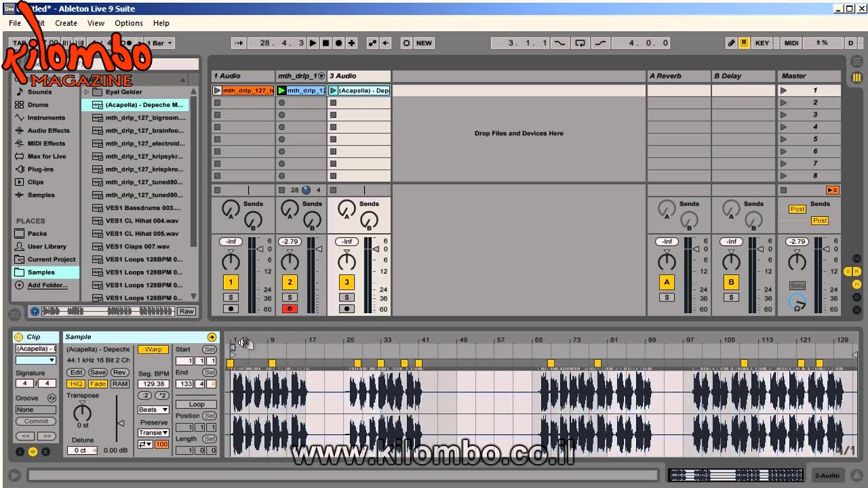Open the Create menu
868x488 pixels.
tap(66, 23)
